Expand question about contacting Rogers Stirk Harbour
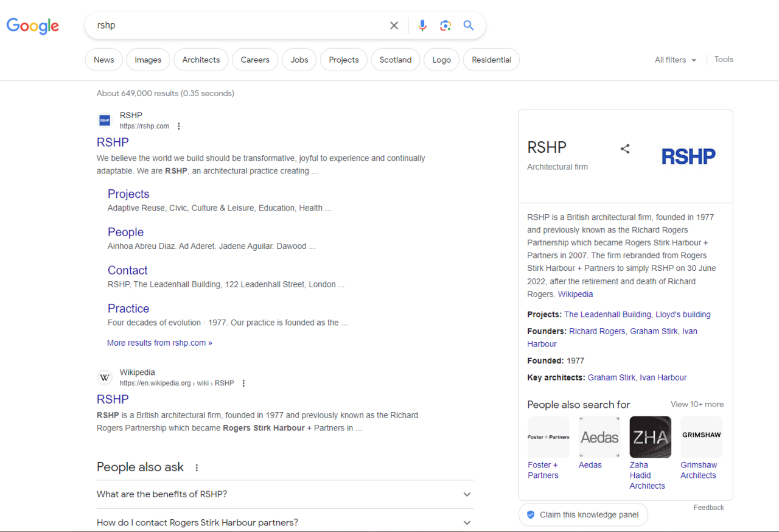 click(x=467, y=522)
